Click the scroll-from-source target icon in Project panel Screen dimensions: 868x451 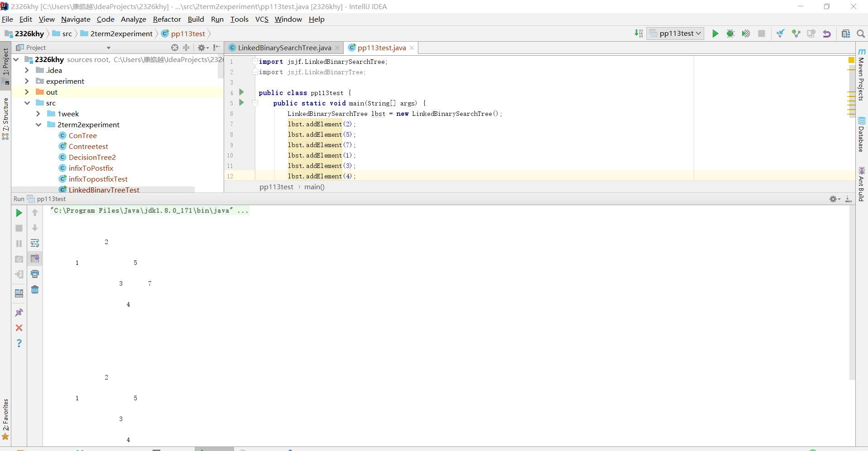click(175, 48)
